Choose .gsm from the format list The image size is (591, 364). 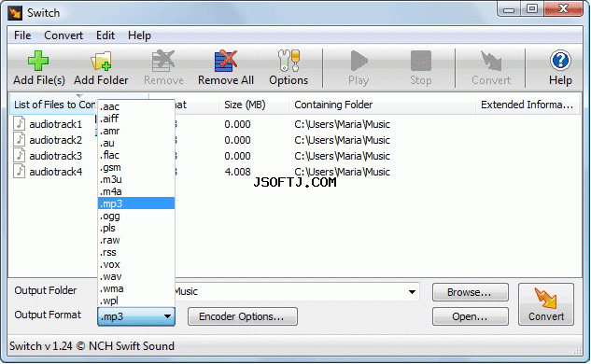pyautogui.click(x=136, y=167)
